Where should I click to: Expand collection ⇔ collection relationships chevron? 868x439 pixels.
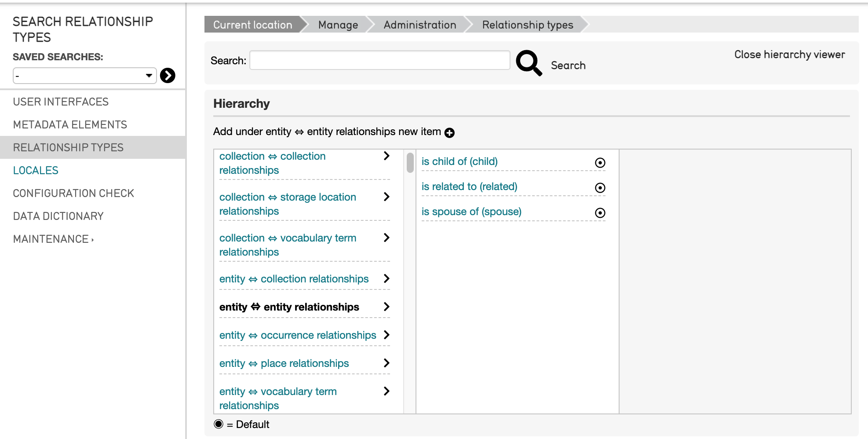click(x=387, y=156)
